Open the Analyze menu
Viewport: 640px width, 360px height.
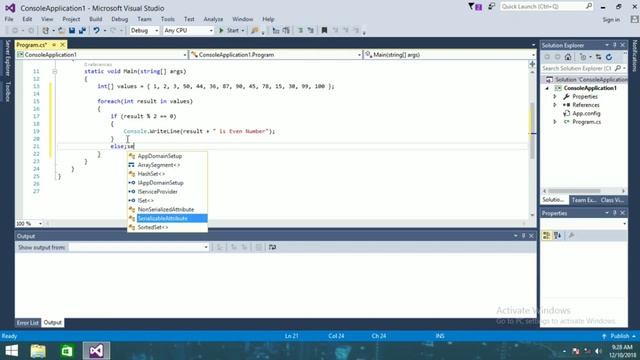pos(213,19)
